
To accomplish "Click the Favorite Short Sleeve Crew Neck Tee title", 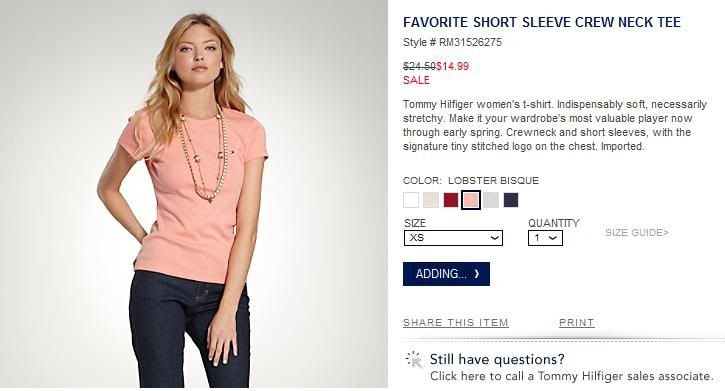I will [541, 22].
